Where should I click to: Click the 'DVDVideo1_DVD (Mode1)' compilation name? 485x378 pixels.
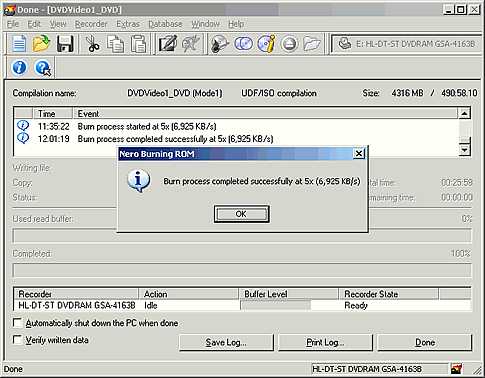(x=175, y=93)
